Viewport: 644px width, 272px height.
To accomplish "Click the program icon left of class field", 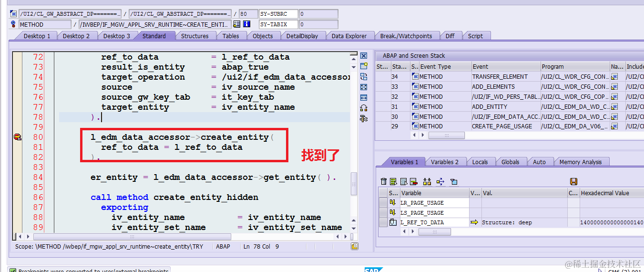I will click(x=13, y=14).
